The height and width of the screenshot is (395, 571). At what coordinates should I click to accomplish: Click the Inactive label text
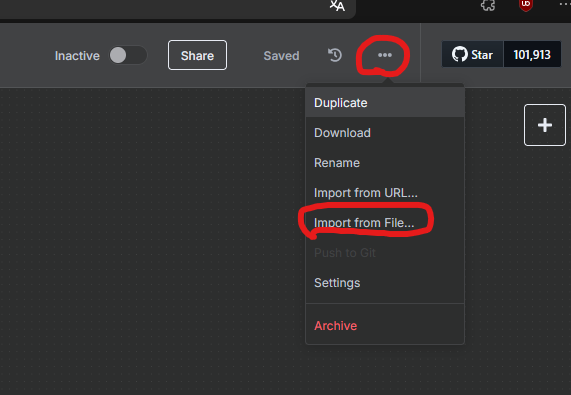pos(77,56)
